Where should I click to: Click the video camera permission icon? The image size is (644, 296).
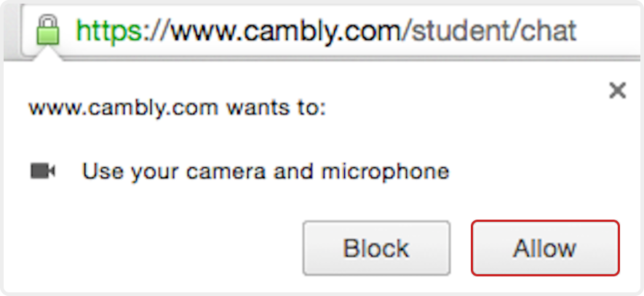(43, 171)
